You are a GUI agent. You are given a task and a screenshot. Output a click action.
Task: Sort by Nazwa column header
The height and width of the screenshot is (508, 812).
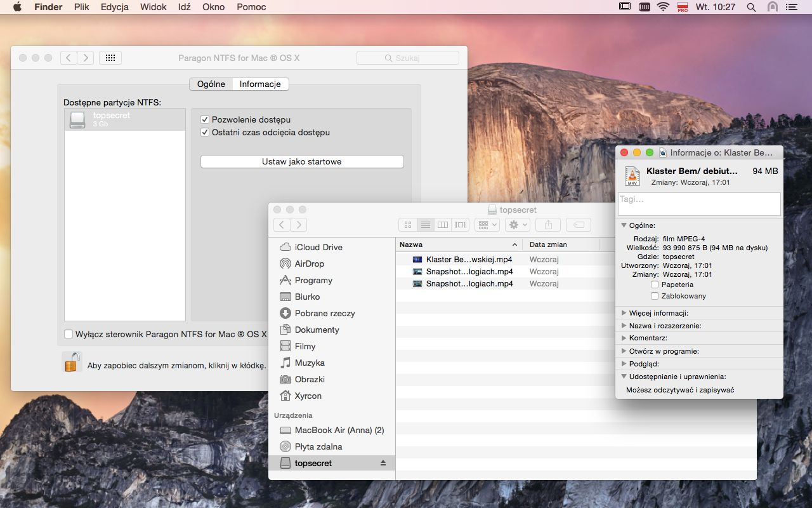[x=459, y=244]
